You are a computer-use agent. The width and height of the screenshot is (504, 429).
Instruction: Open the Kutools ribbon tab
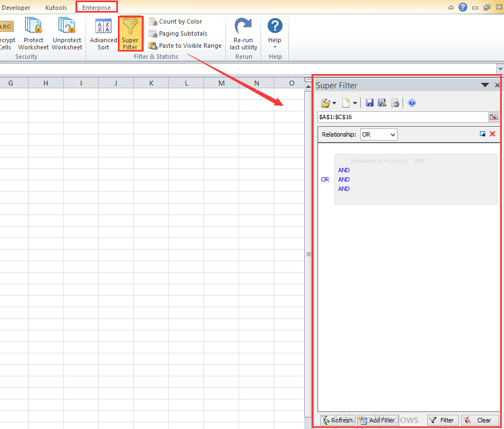(x=56, y=8)
